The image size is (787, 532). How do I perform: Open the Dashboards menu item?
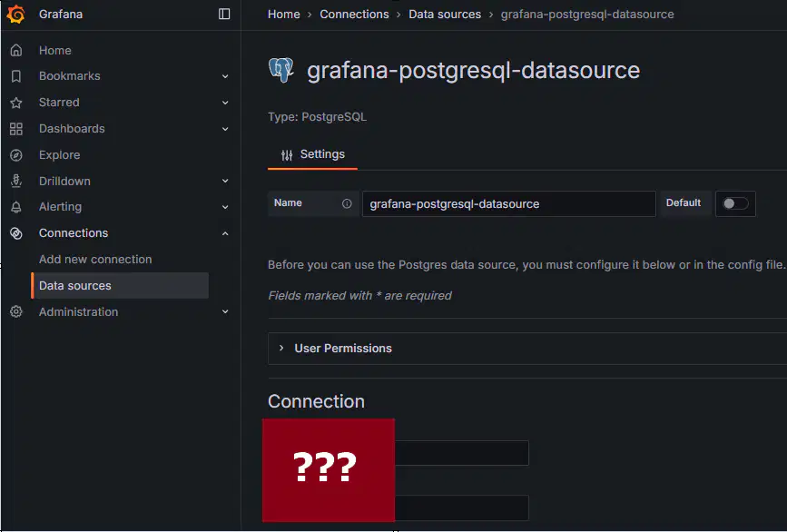click(x=72, y=129)
